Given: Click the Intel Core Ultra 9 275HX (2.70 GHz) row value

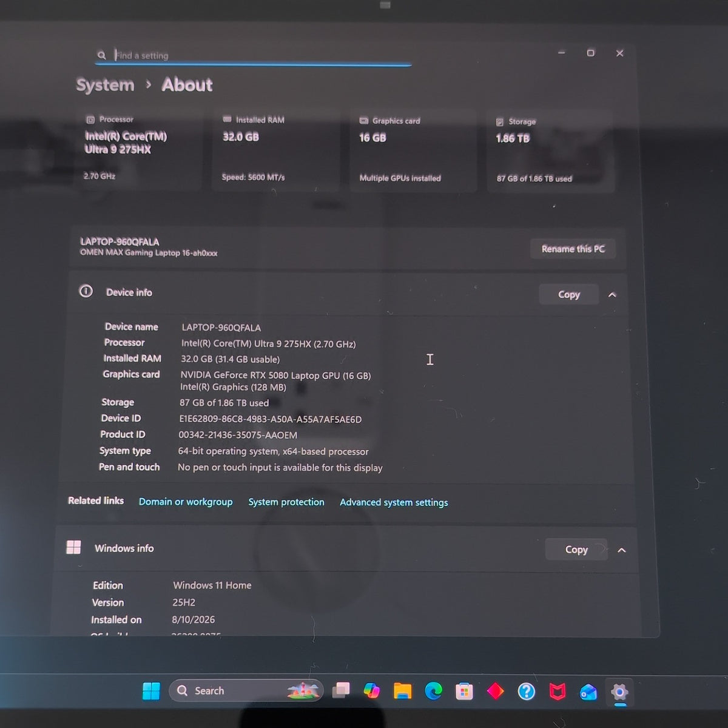Looking at the screenshot, I should [269, 343].
